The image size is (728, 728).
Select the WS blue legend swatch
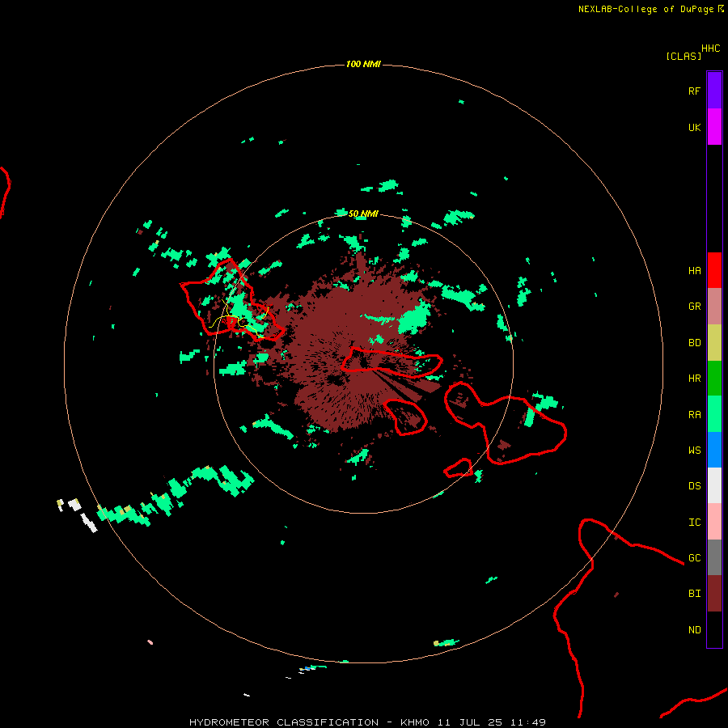[x=714, y=450]
